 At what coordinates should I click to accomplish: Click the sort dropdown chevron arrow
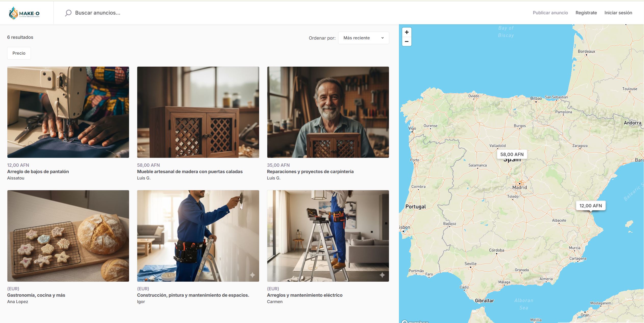point(382,38)
